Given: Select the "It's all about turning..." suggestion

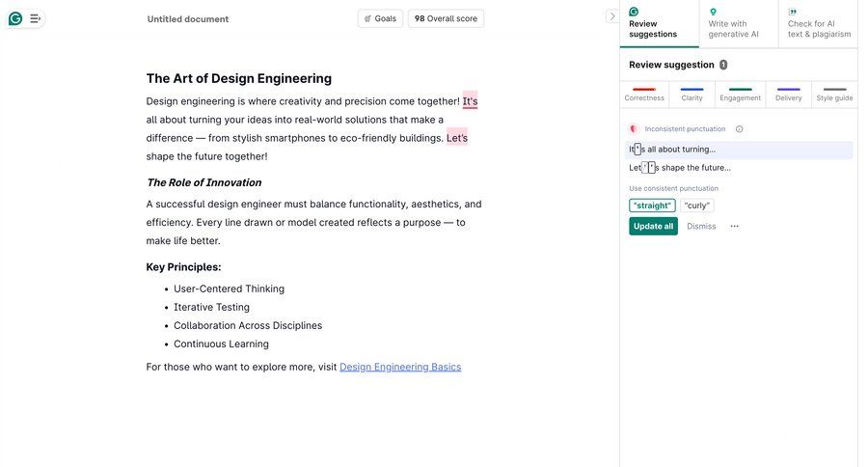Looking at the screenshot, I should click(739, 150).
